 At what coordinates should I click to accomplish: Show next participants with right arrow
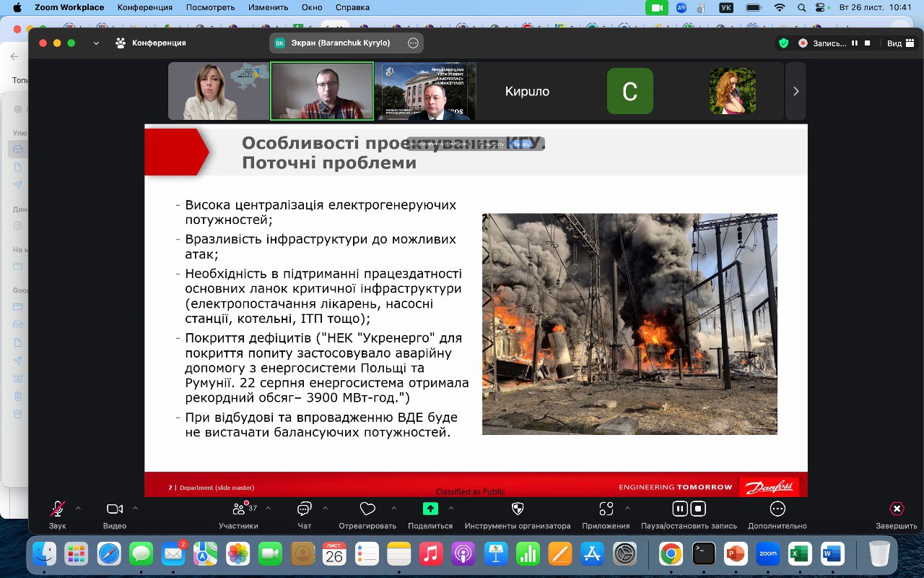796,91
